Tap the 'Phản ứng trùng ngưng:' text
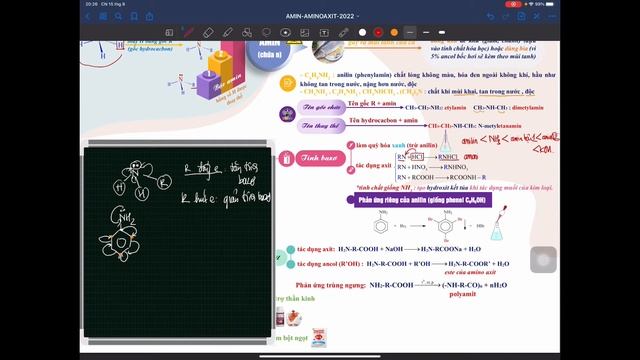This screenshot has width=640, height=360. [331, 285]
